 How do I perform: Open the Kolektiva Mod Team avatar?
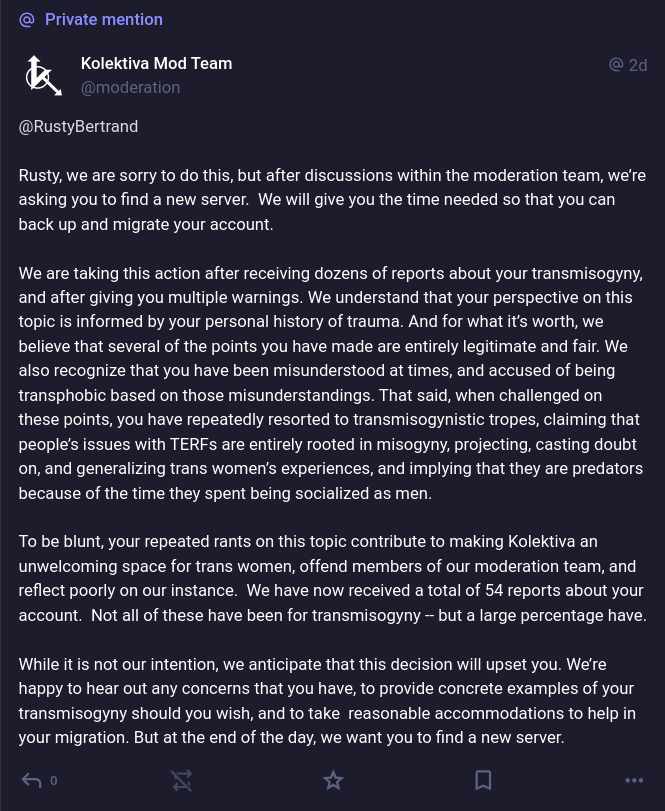click(x=43, y=75)
